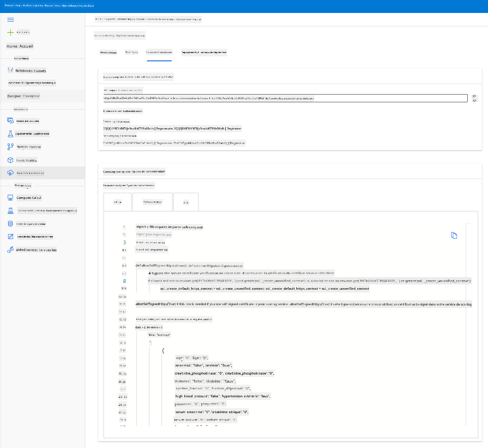This screenshot has height=448, width=488.
Task: Click the Environments icon in sidebar
Action: (x=11, y=211)
